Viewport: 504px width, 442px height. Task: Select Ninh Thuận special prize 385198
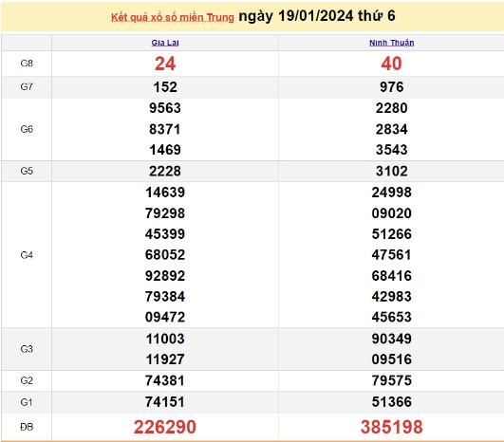tap(391, 427)
